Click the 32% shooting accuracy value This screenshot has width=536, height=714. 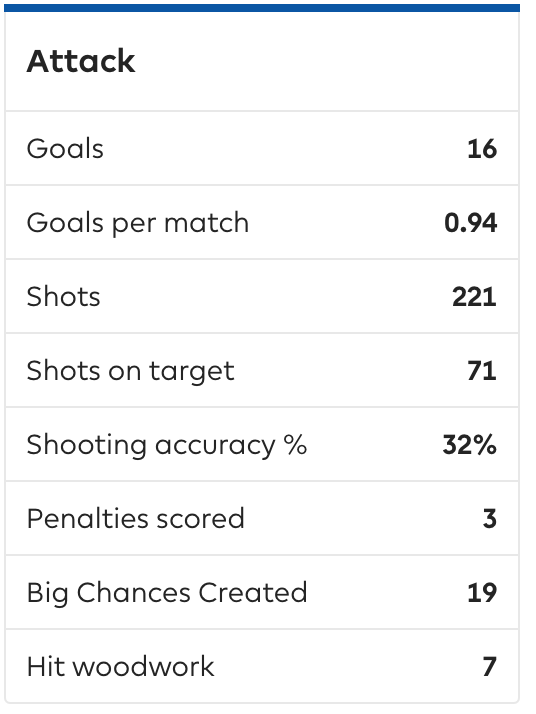tap(470, 445)
